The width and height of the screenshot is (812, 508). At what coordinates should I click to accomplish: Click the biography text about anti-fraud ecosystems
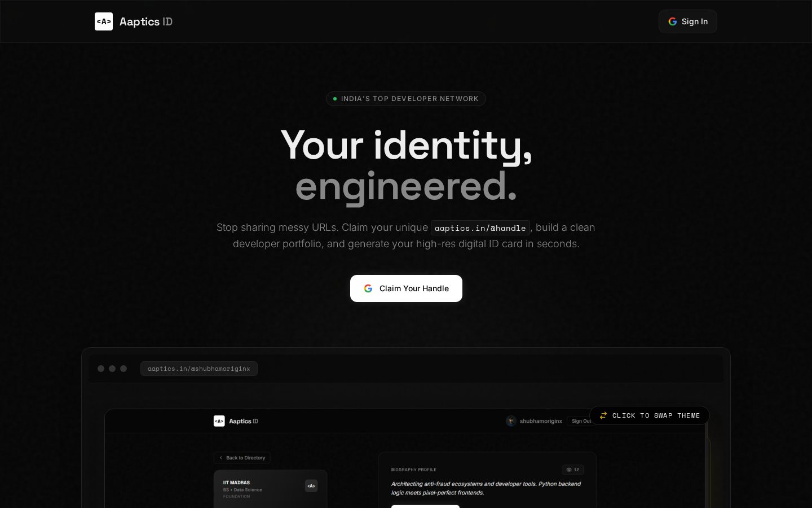tap(486, 488)
